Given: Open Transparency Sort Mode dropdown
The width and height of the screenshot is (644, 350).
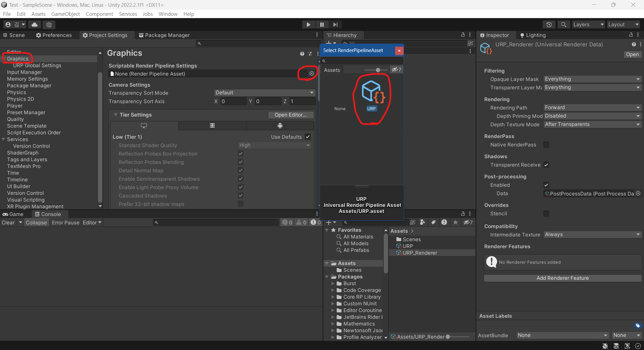Looking at the screenshot, I should point(265,93).
